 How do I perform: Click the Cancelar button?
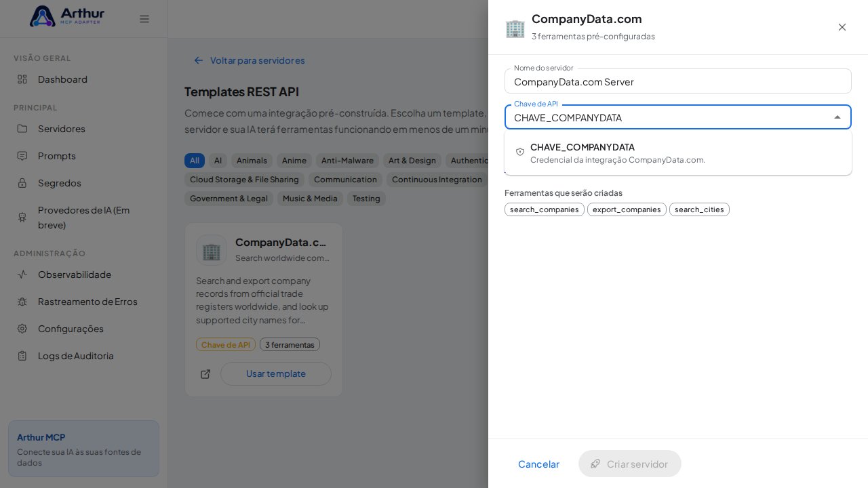(538, 464)
